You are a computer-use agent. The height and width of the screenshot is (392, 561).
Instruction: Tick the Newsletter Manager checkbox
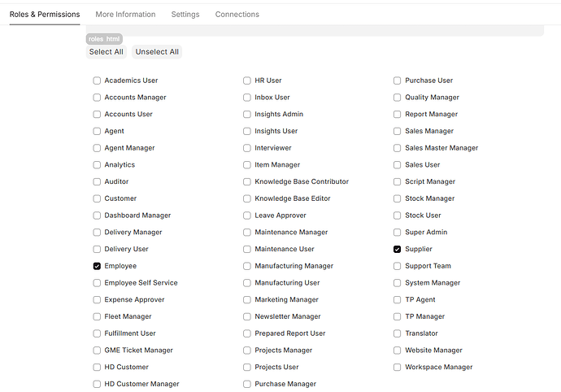click(x=247, y=316)
